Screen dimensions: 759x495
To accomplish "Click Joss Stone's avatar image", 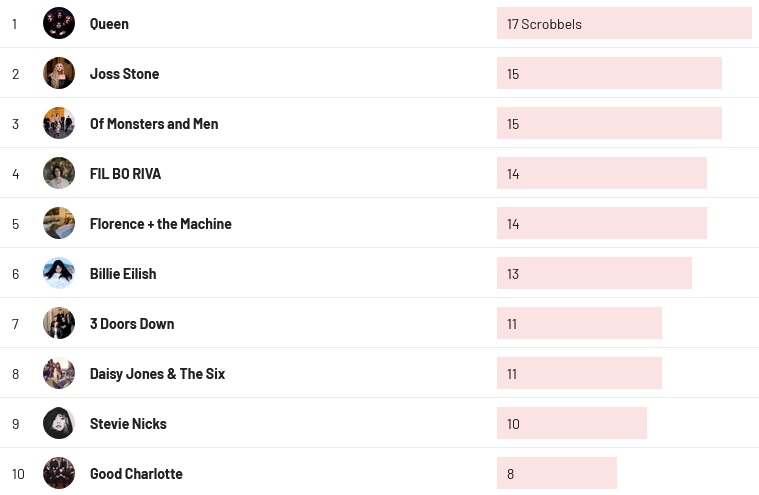I will coord(59,73).
